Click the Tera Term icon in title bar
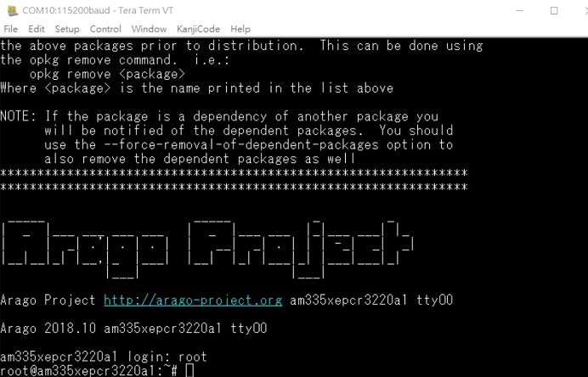Image resolution: width=588 pixels, height=377 pixels. tap(13, 10)
